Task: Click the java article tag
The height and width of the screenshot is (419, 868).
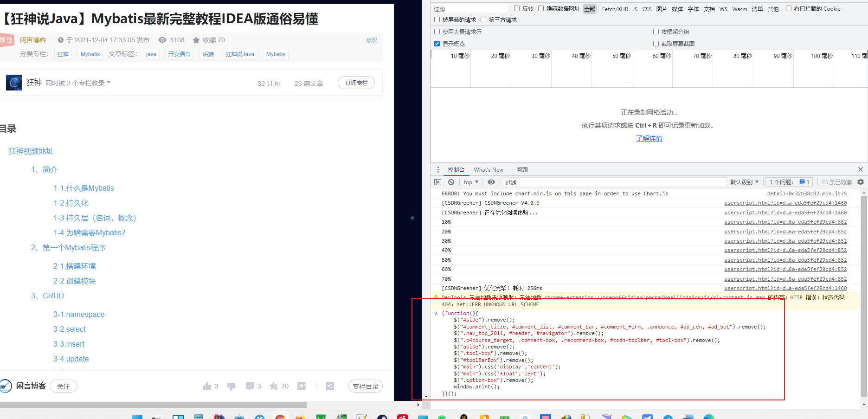Action: pyautogui.click(x=151, y=54)
